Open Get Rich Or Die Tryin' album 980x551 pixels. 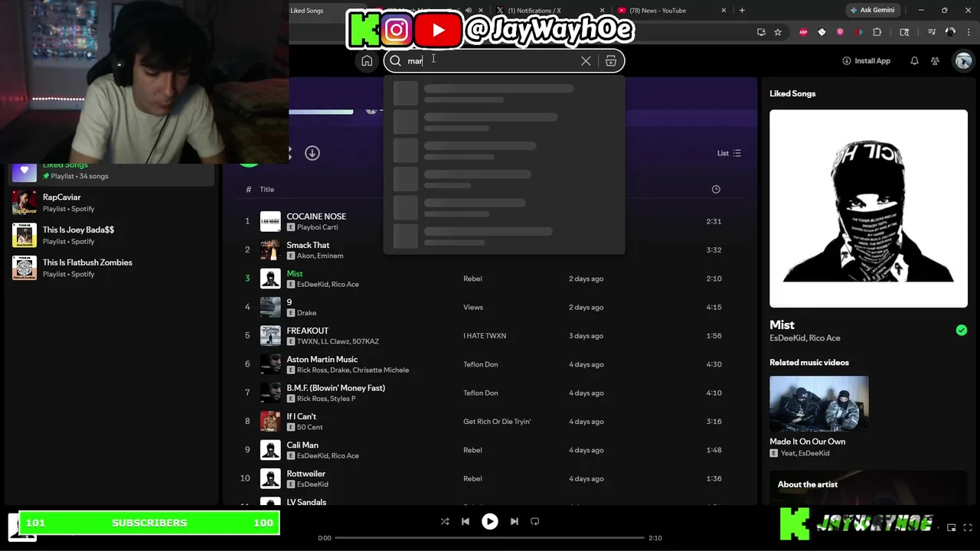(497, 422)
